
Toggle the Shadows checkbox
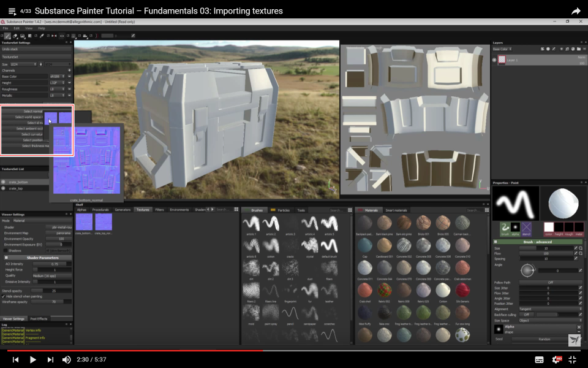(x=6, y=250)
